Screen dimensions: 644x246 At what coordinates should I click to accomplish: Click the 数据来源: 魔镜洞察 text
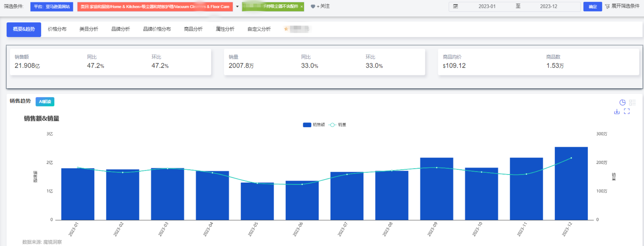pos(42,242)
